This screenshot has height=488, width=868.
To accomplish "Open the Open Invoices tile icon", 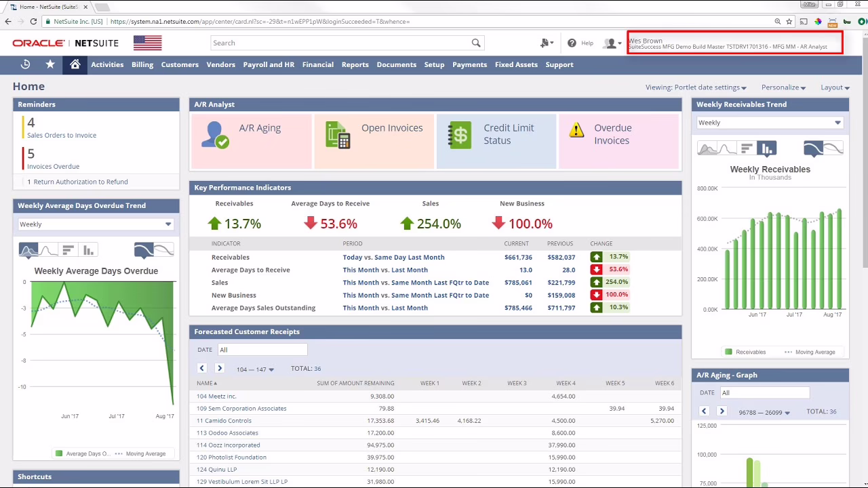I will click(x=337, y=135).
